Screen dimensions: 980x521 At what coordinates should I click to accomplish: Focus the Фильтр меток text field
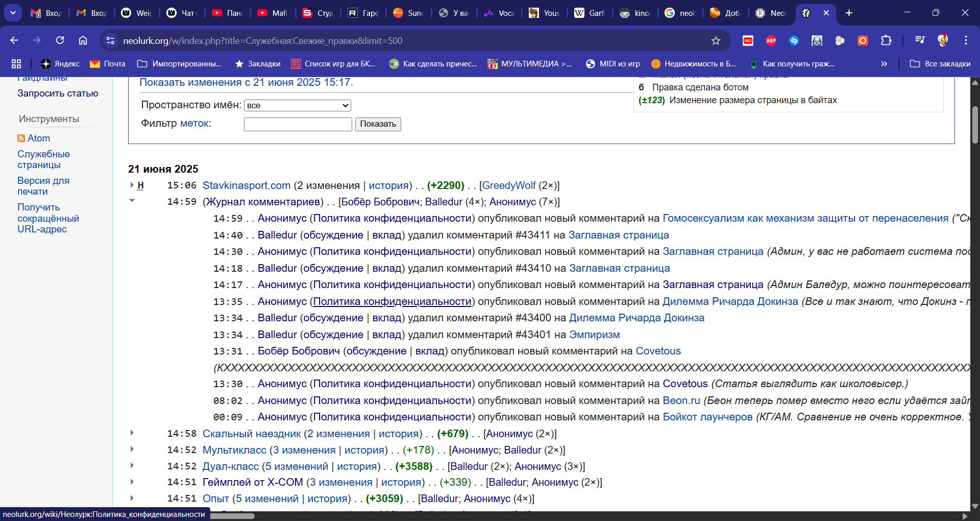click(298, 124)
